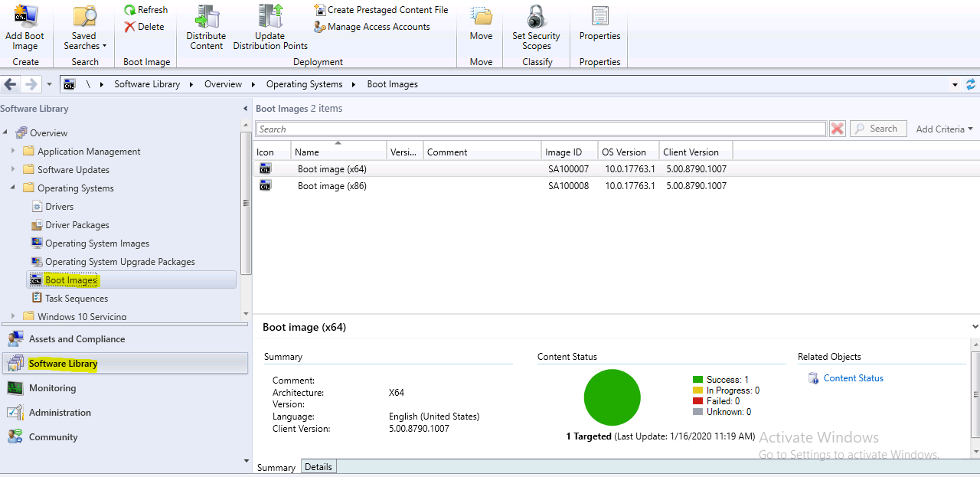
Task: Click Create Prestaged Content File
Action: [x=381, y=10]
